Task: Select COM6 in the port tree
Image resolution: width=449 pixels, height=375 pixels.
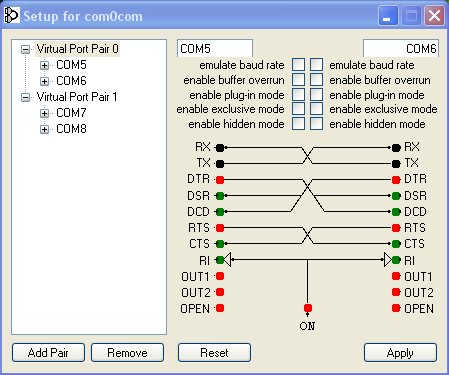Action: (71, 81)
